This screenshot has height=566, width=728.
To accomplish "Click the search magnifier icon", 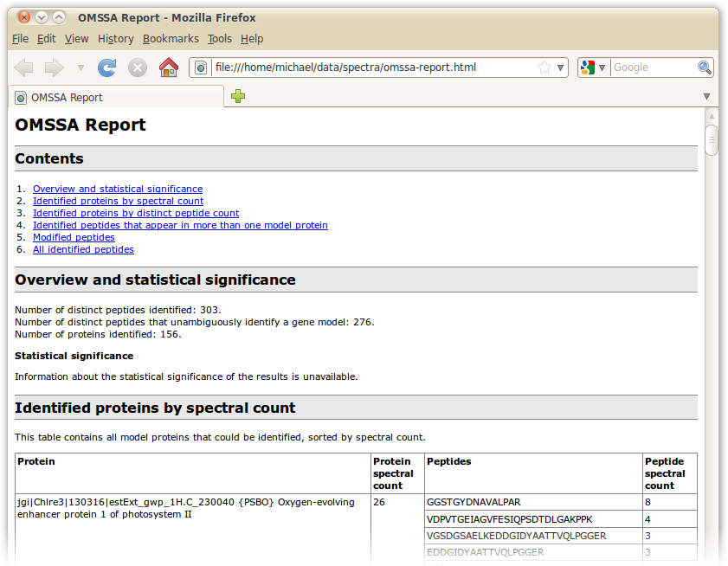I will coord(705,68).
